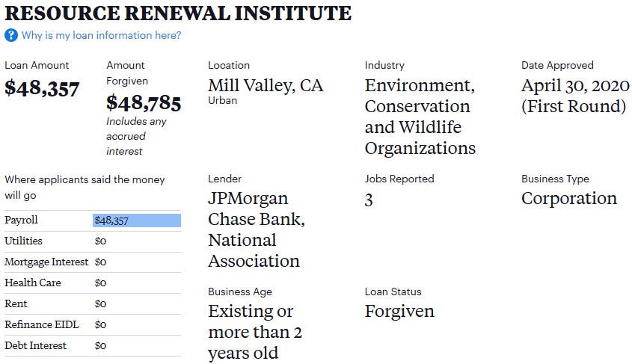Click the Jobs Reported value 3
The image size is (632, 364).
pyautogui.click(x=369, y=200)
